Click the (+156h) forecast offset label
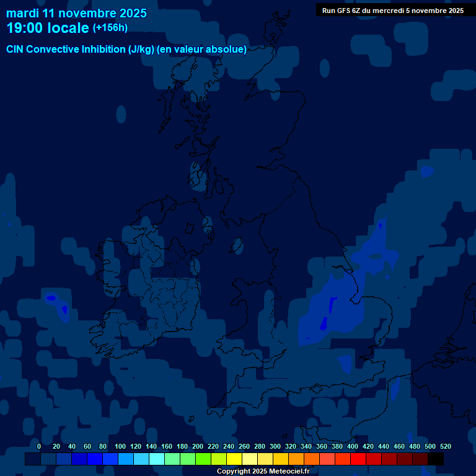This screenshot has width=476, height=476. [x=110, y=28]
